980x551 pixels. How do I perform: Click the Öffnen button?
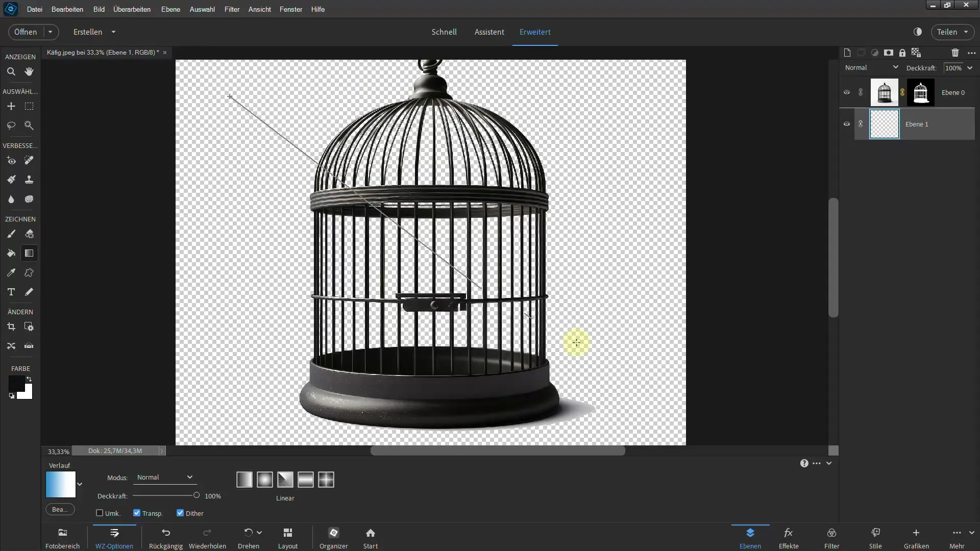point(26,32)
